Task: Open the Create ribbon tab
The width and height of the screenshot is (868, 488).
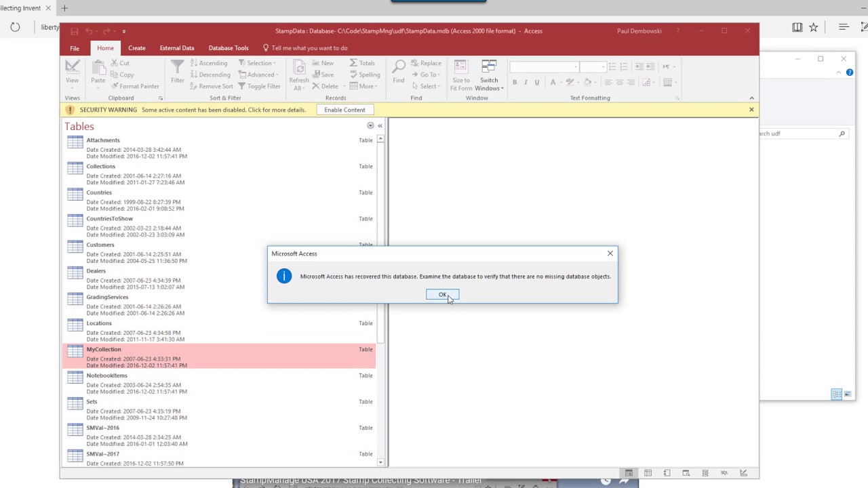Action: (137, 48)
